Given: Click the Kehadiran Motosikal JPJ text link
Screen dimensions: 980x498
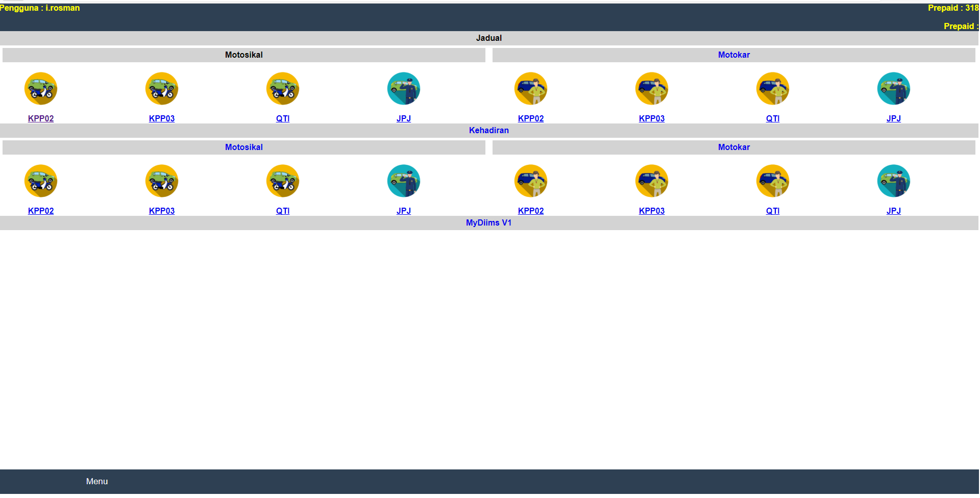Looking at the screenshot, I should pos(404,211).
